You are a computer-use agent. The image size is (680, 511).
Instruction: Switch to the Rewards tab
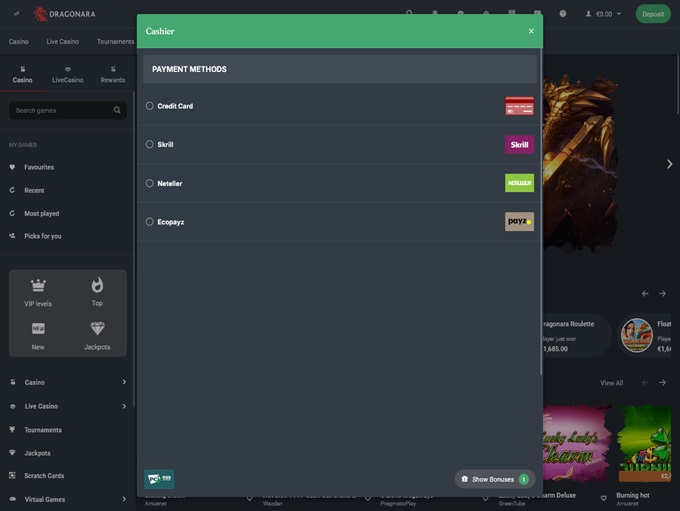113,75
